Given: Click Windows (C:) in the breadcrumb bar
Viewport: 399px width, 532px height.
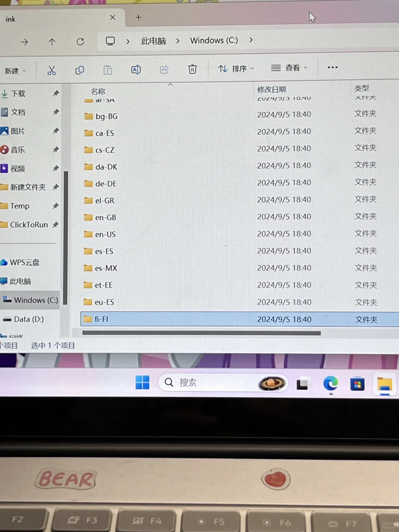Looking at the screenshot, I should tap(214, 41).
